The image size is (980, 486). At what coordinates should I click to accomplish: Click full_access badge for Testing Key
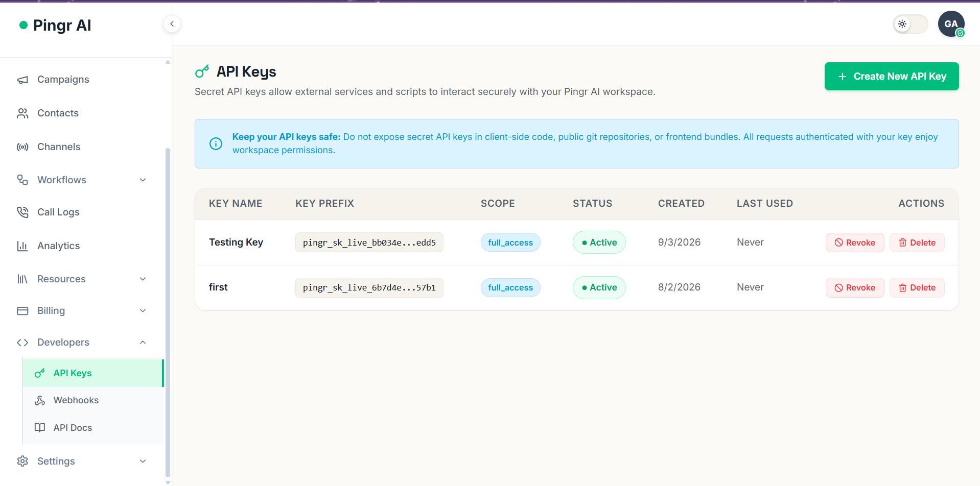point(510,242)
